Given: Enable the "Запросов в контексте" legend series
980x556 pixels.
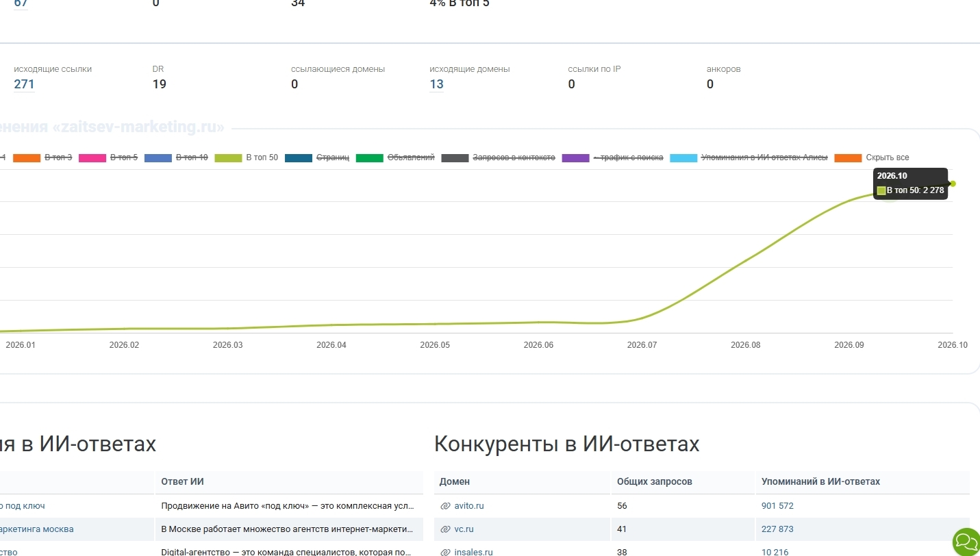Looking at the screenshot, I should 499,158.
